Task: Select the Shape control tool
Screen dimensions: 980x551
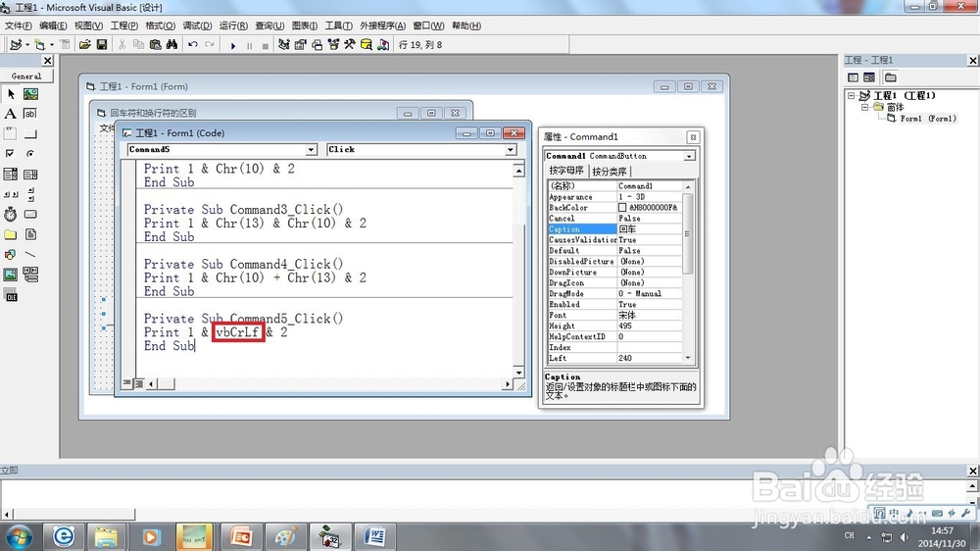Action: pyautogui.click(x=11, y=255)
